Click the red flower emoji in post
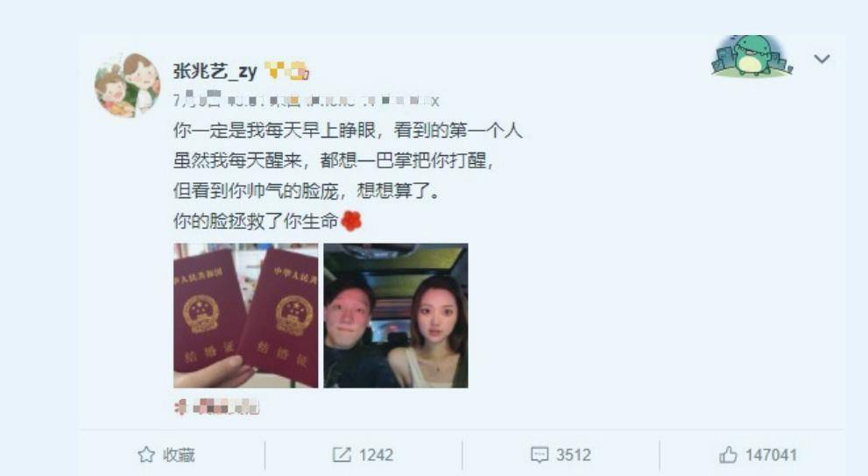 pyautogui.click(x=351, y=221)
